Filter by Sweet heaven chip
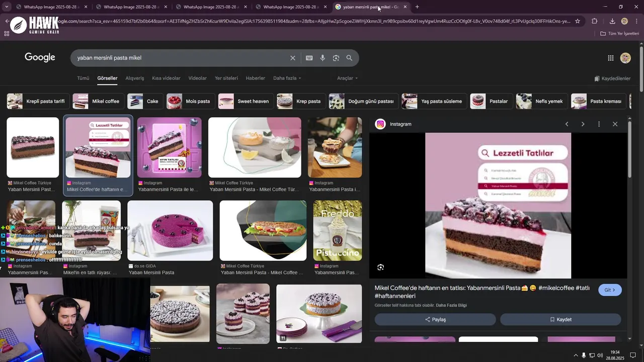Viewport: 644px width, 362px height. click(x=246, y=101)
